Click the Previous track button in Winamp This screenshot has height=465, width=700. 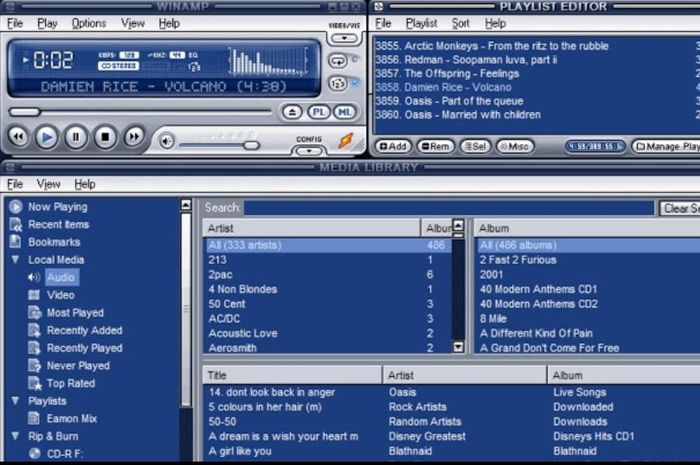18,137
